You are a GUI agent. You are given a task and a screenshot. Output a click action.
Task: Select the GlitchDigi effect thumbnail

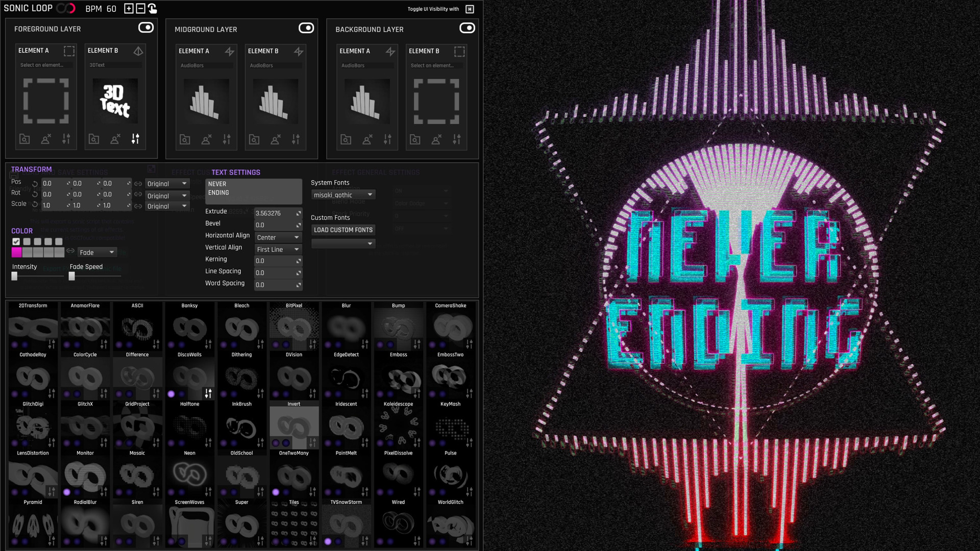33,429
